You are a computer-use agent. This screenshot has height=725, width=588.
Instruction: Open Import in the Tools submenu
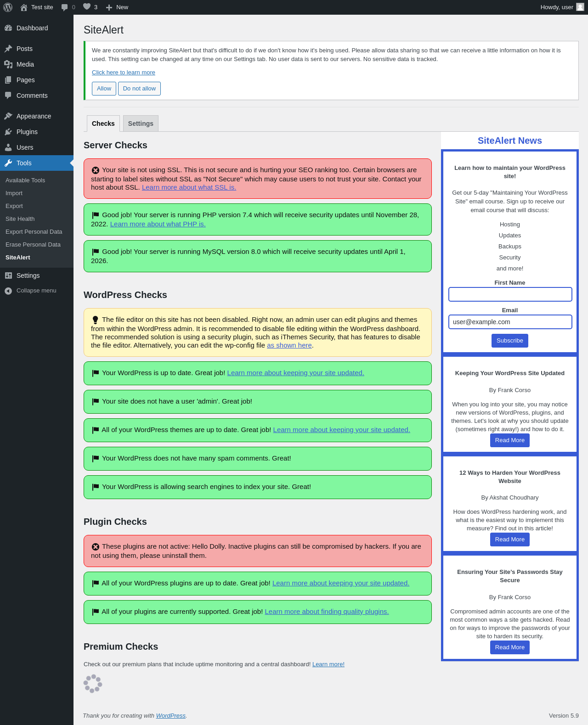pyautogui.click(x=14, y=193)
